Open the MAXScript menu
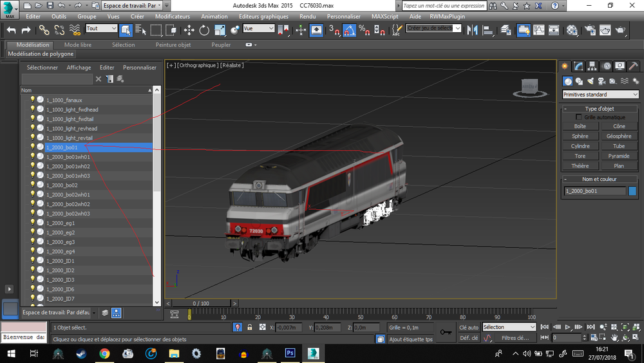This screenshot has height=363, width=644. (385, 17)
